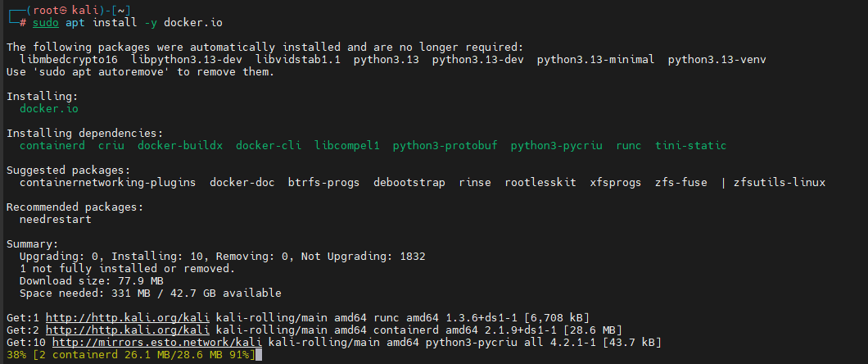
Task: Click the [28.6 MB] size in the Get:2 line
Action: coord(592,330)
